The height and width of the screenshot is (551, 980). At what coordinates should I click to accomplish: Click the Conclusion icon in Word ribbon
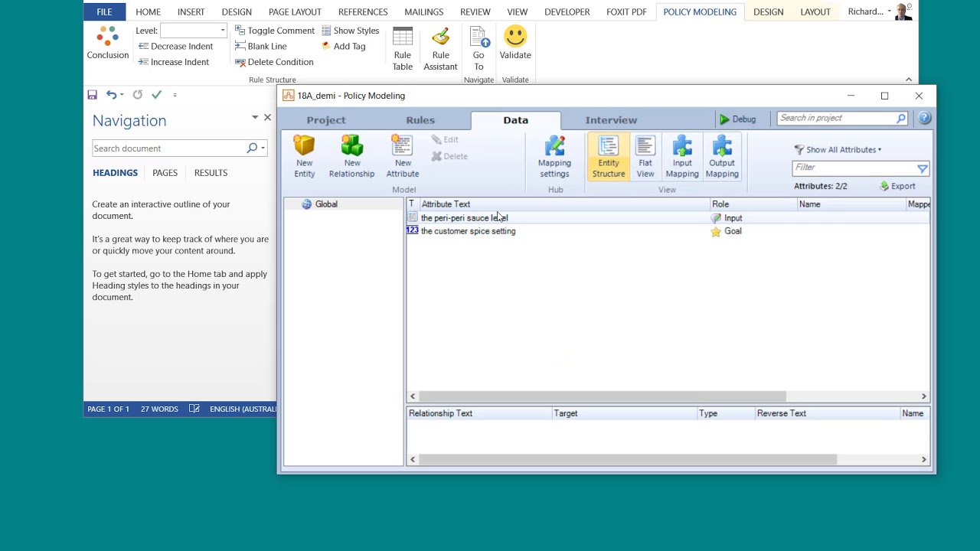[107, 43]
